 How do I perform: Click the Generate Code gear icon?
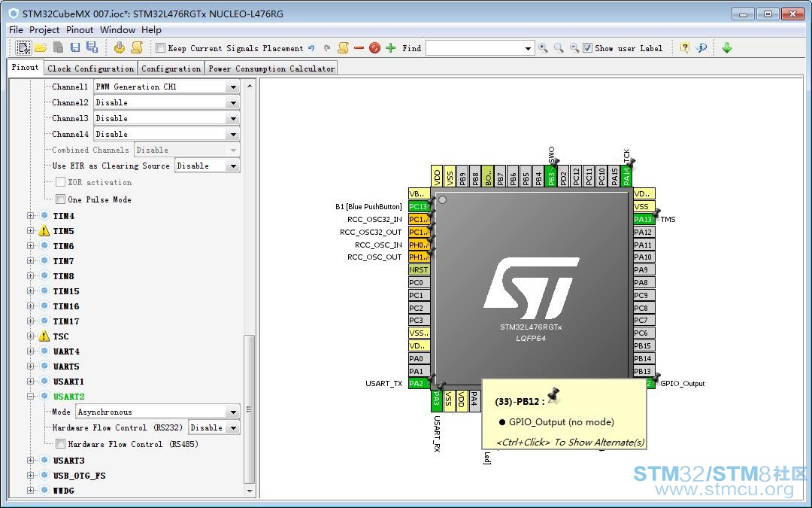click(x=120, y=47)
